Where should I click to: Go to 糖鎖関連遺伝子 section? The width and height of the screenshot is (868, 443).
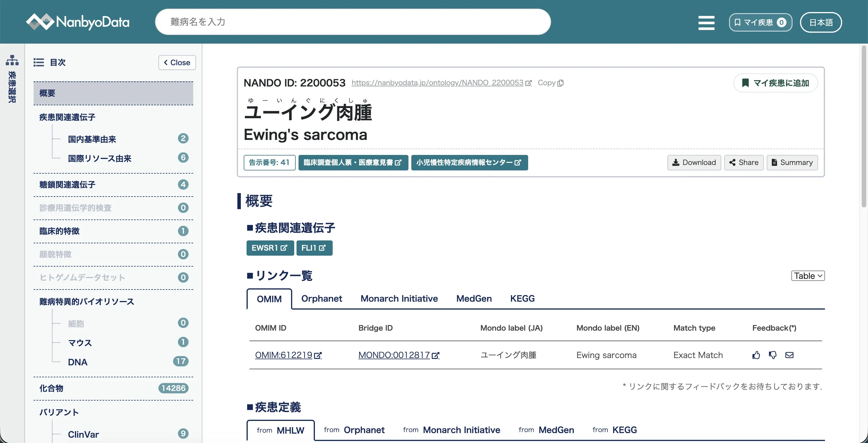pos(113,185)
